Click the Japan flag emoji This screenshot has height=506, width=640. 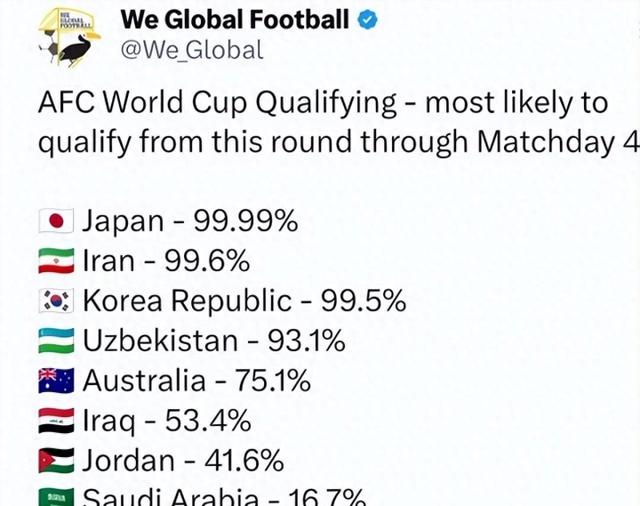point(56,221)
